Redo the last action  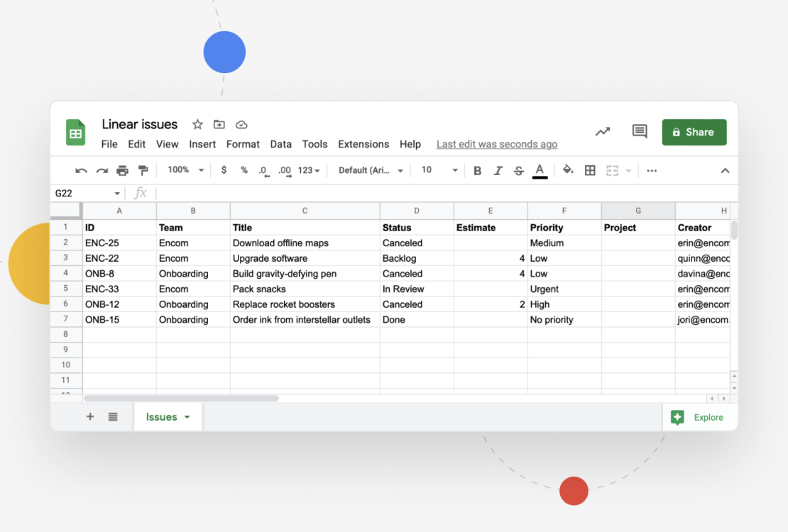click(x=102, y=171)
